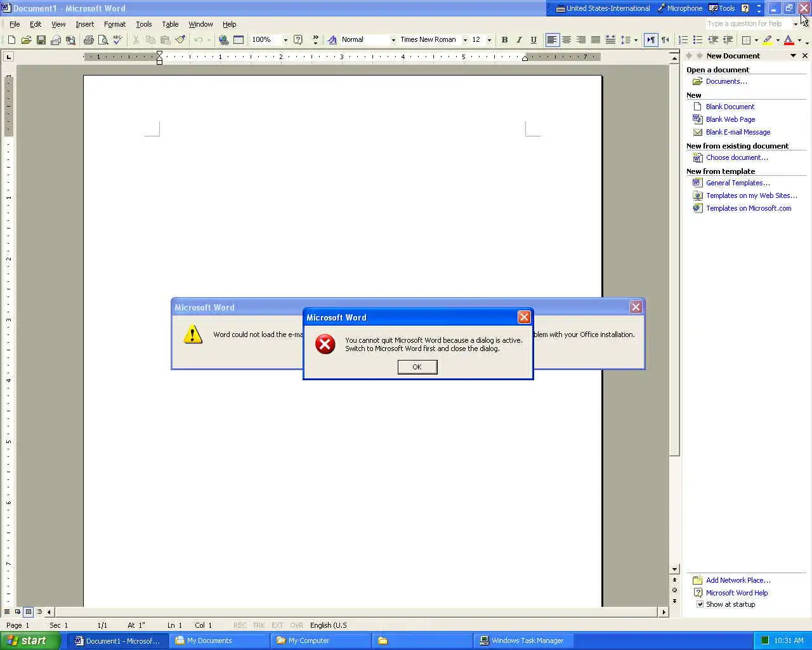Click the Outside Border icon
This screenshot has height=650, width=812.
(x=747, y=40)
